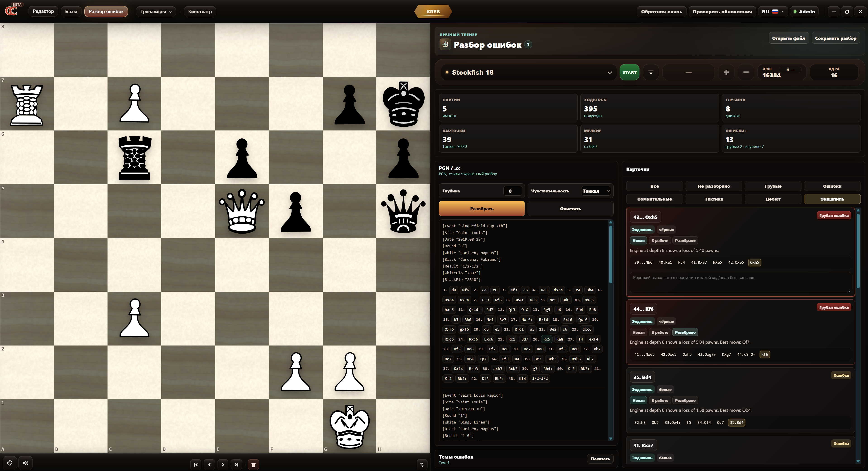Click the white pawn on c3
This screenshot has width=868, height=471.
tap(134, 318)
